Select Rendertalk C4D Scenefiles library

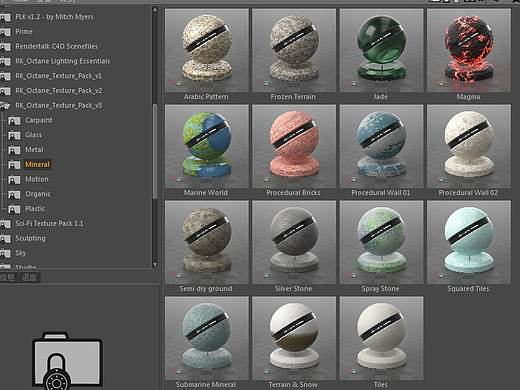tap(57, 46)
